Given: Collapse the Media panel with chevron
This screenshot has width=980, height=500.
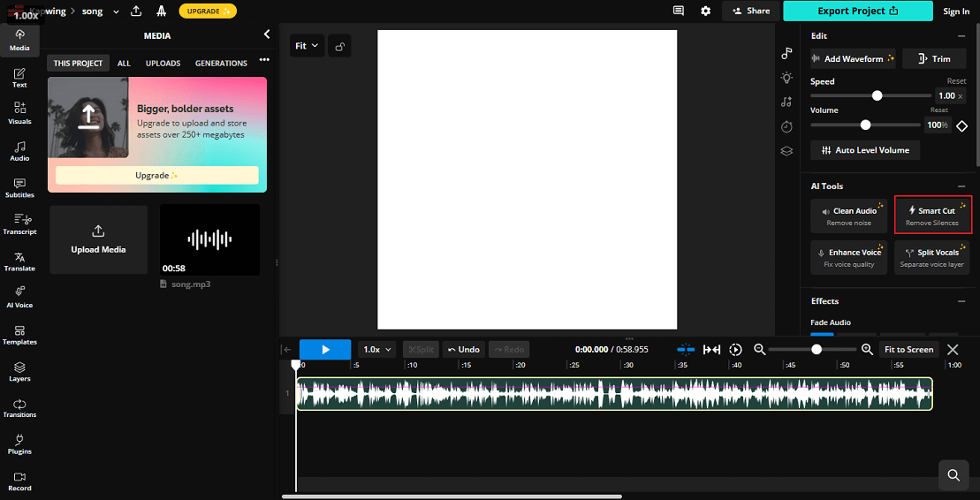Looking at the screenshot, I should coord(267,34).
